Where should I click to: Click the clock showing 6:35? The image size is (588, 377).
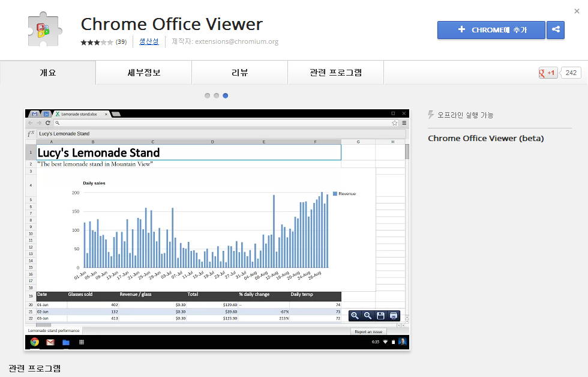[x=376, y=342]
